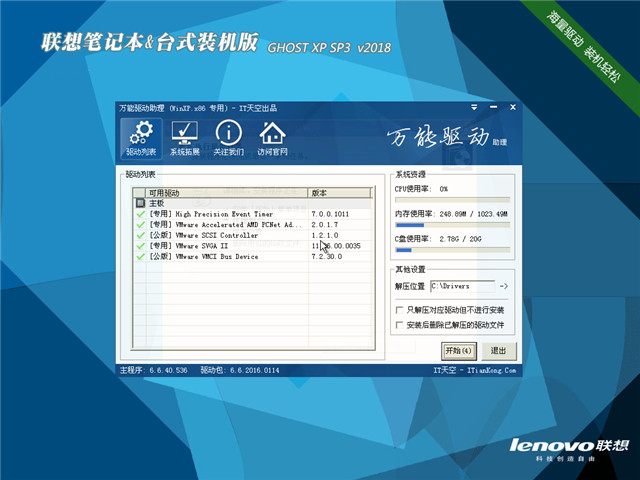
Task: Open the 访问官网 home icon
Action: point(271,139)
